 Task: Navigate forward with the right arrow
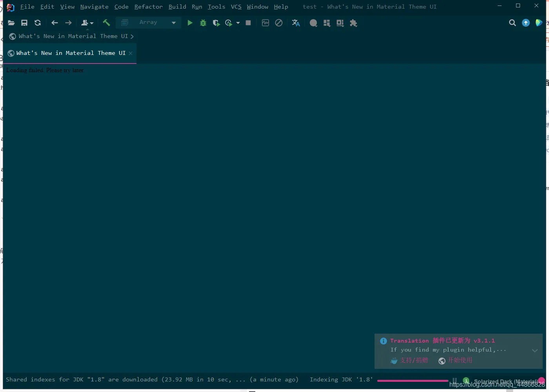pos(68,23)
